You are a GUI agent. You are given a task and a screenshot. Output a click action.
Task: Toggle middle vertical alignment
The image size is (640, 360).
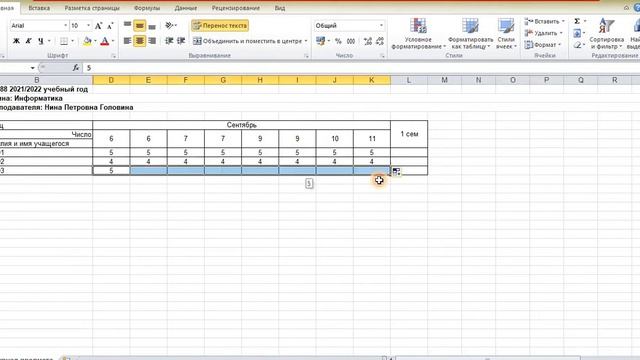click(140, 26)
